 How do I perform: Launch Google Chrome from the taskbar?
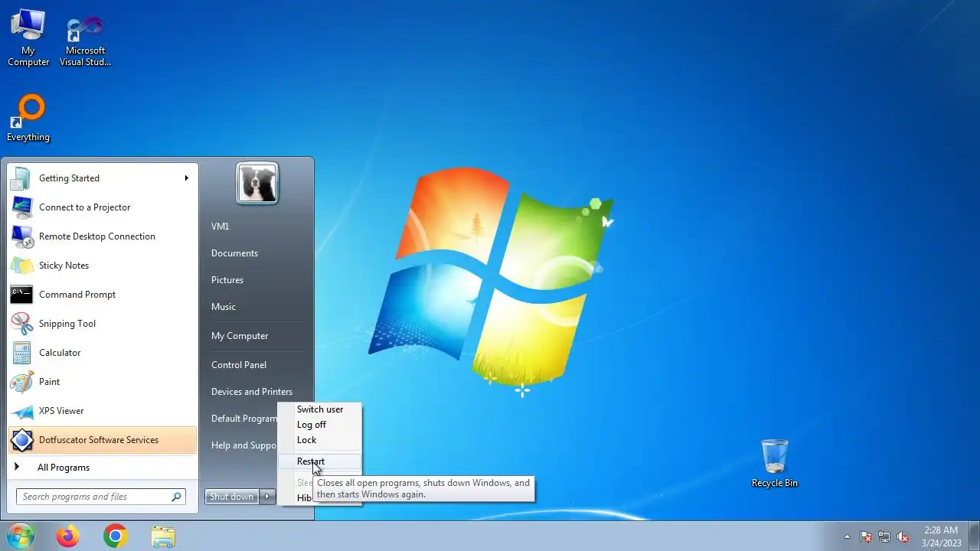point(116,536)
